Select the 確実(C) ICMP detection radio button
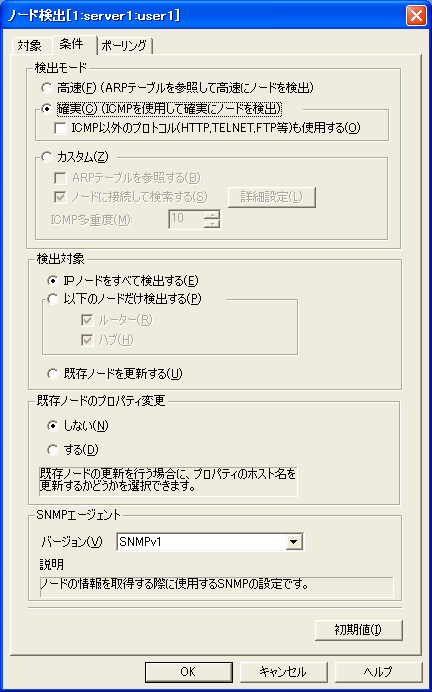 pyautogui.click(x=47, y=109)
